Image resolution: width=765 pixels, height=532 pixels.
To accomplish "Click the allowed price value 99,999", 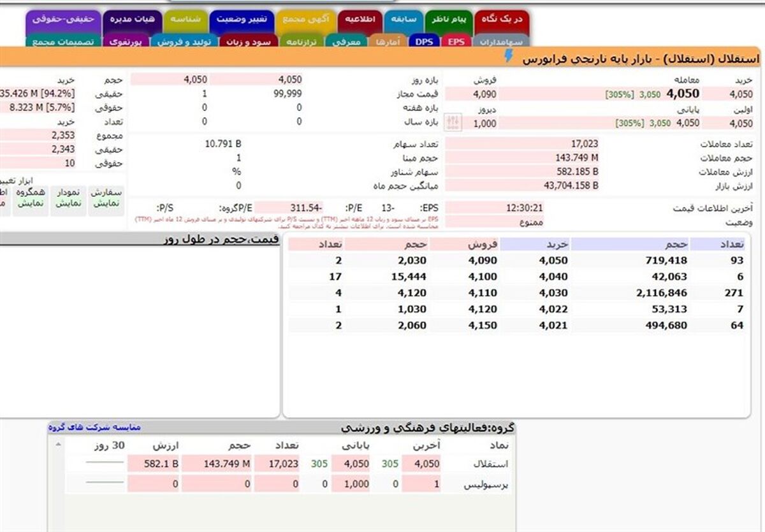I will (x=286, y=94).
